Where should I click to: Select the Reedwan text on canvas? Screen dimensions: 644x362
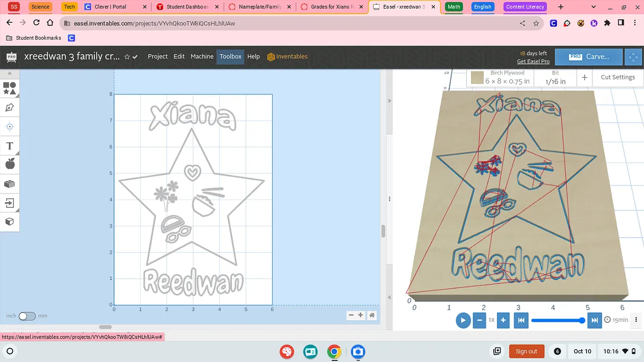[193, 282]
